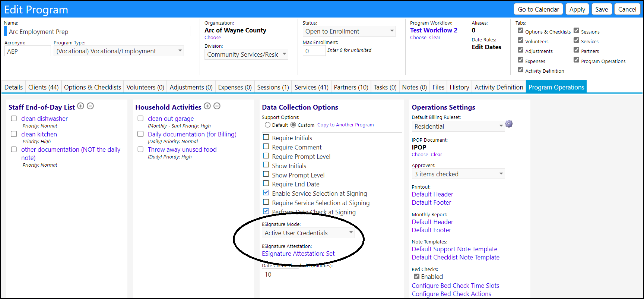Open Monthly Report Default Footer link
The image size is (644, 299).
click(x=431, y=230)
